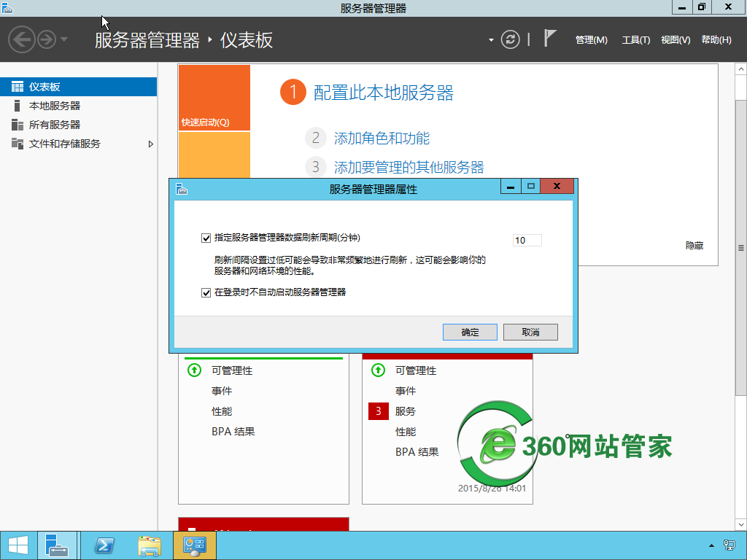Click 事件 in the left green-bordered tile

[x=222, y=391]
